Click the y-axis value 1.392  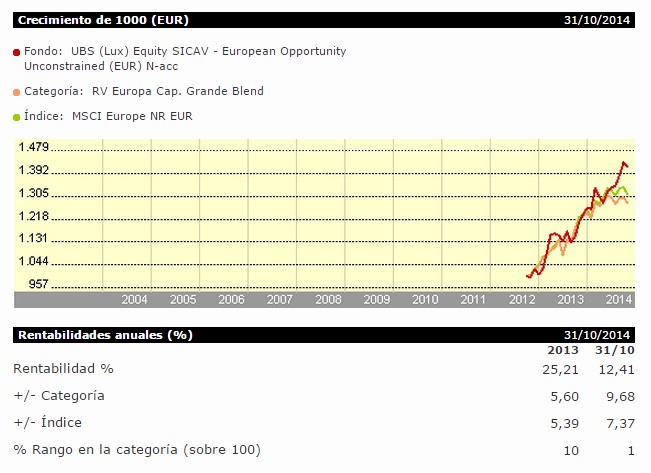[34, 170]
